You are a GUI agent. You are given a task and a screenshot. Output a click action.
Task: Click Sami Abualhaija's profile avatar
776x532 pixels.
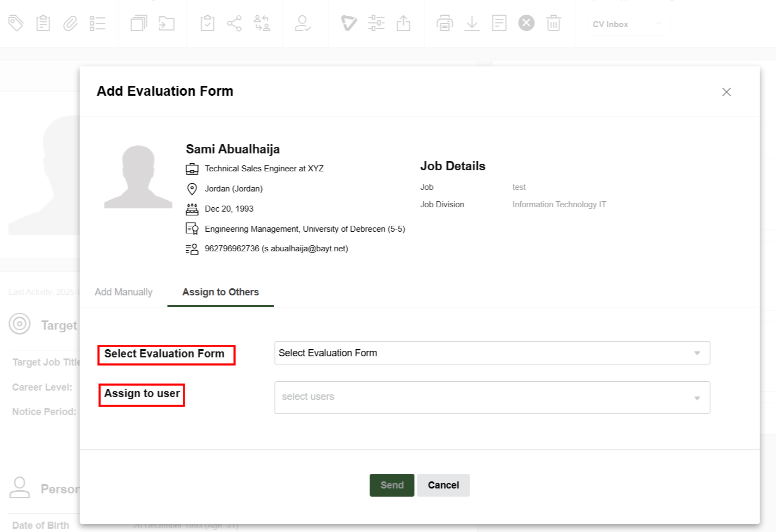(138, 177)
